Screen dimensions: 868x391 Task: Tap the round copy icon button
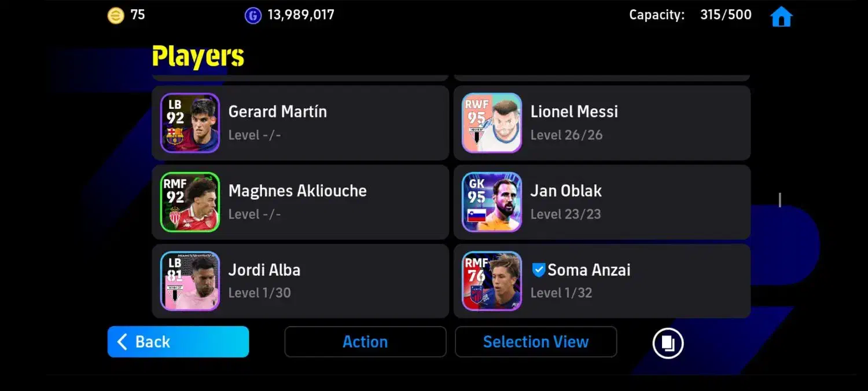pyautogui.click(x=668, y=343)
